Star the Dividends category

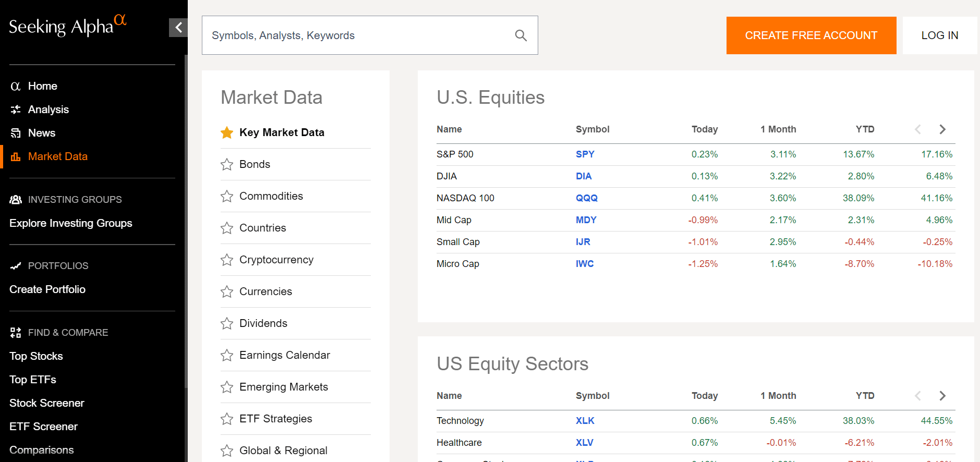(227, 323)
